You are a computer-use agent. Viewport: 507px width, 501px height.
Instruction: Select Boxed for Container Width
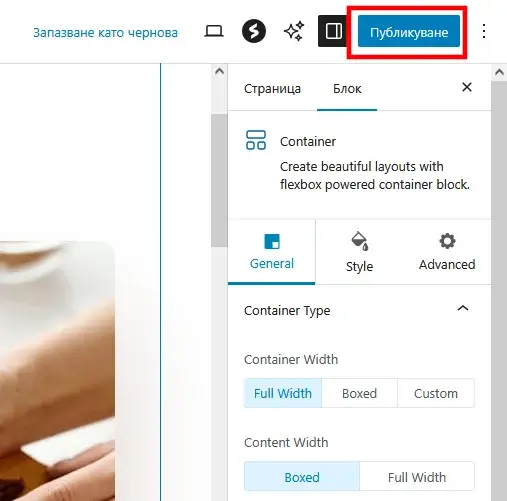pyautogui.click(x=359, y=393)
